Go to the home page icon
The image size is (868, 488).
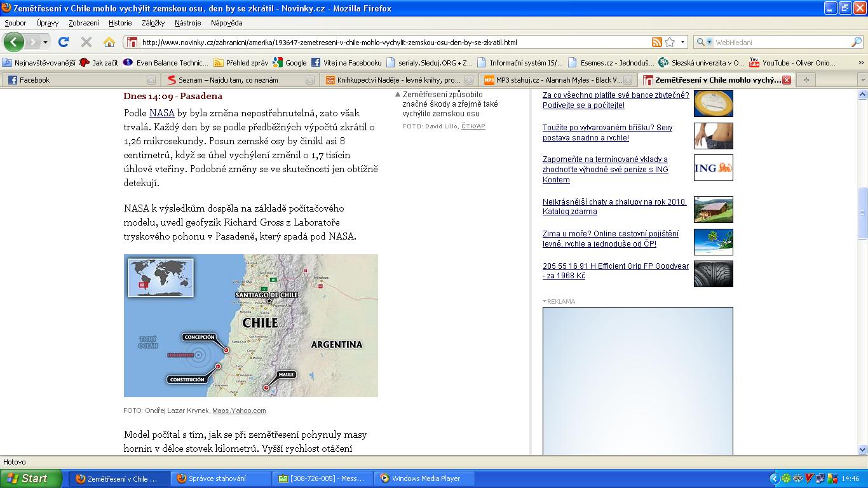pos(109,43)
